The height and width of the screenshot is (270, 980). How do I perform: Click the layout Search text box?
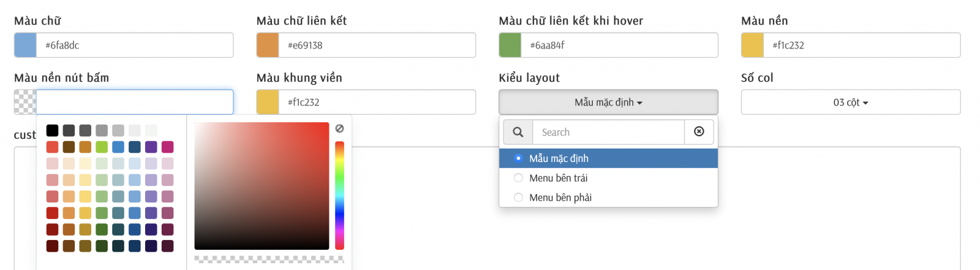[x=608, y=132]
